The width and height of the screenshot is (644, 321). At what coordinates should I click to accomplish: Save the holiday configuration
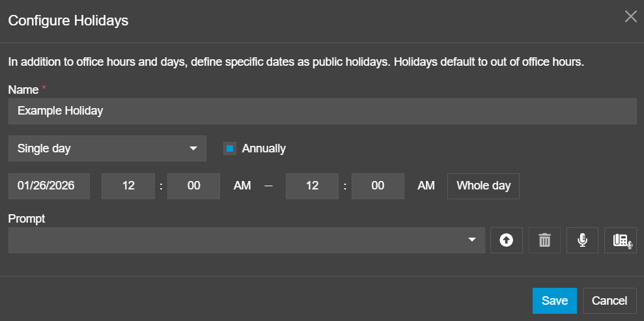click(554, 301)
